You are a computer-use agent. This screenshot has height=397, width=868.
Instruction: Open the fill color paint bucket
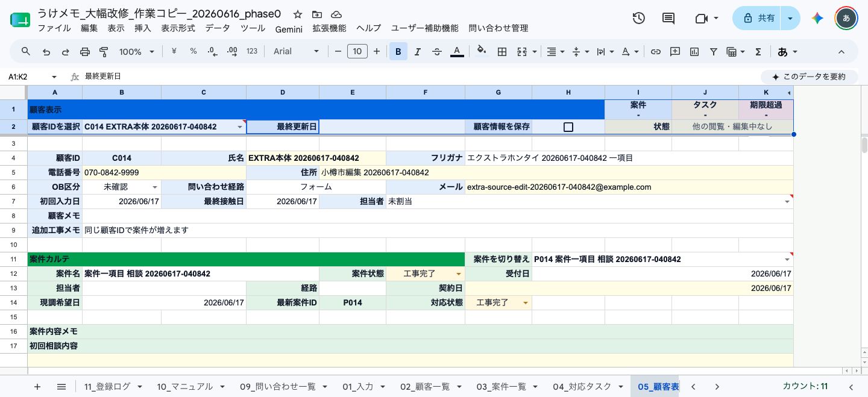481,52
